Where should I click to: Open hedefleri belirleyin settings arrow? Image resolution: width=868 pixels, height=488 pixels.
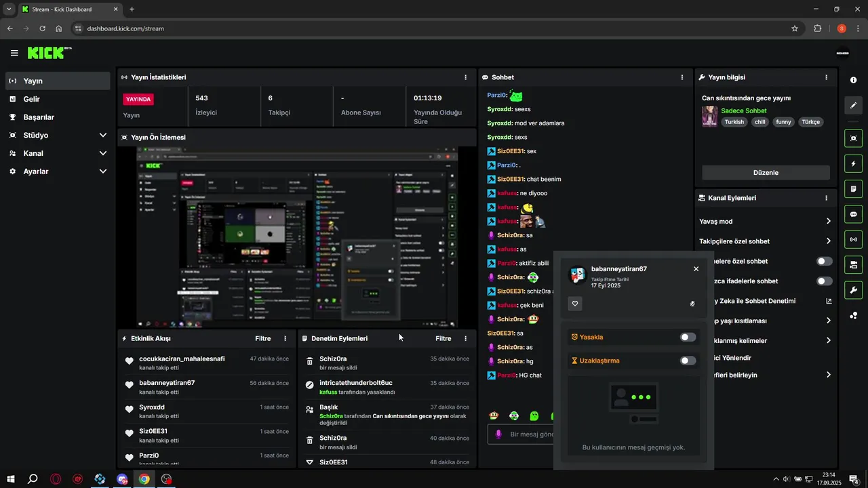pyautogui.click(x=828, y=375)
